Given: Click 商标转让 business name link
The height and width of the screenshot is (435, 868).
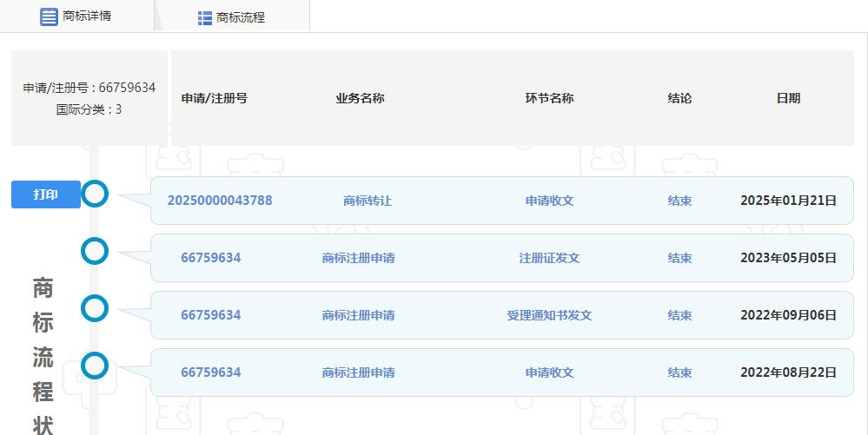Looking at the screenshot, I should click(368, 201).
